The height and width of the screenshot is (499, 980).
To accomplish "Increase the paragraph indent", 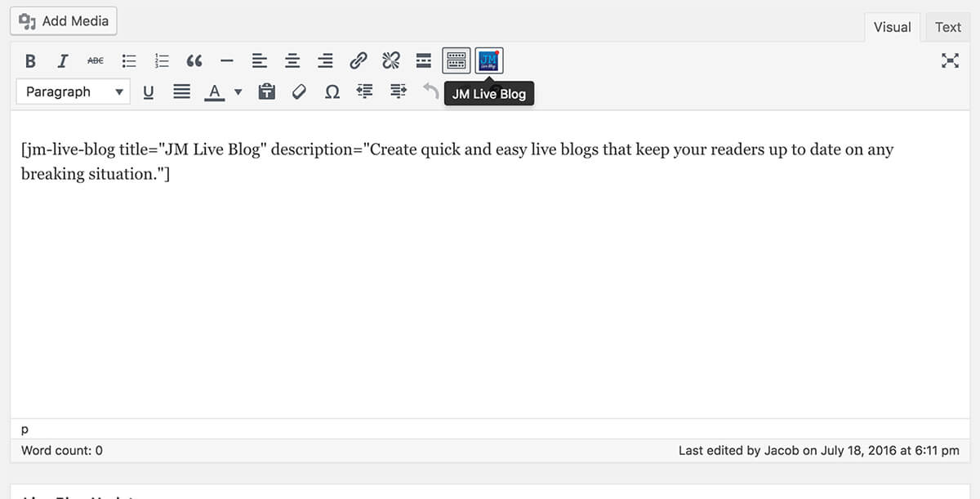I will [x=398, y=92].
